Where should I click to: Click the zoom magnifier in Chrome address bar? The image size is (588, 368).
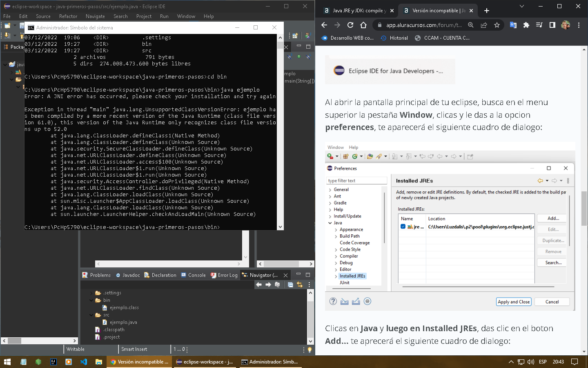[x=471, y=25]
